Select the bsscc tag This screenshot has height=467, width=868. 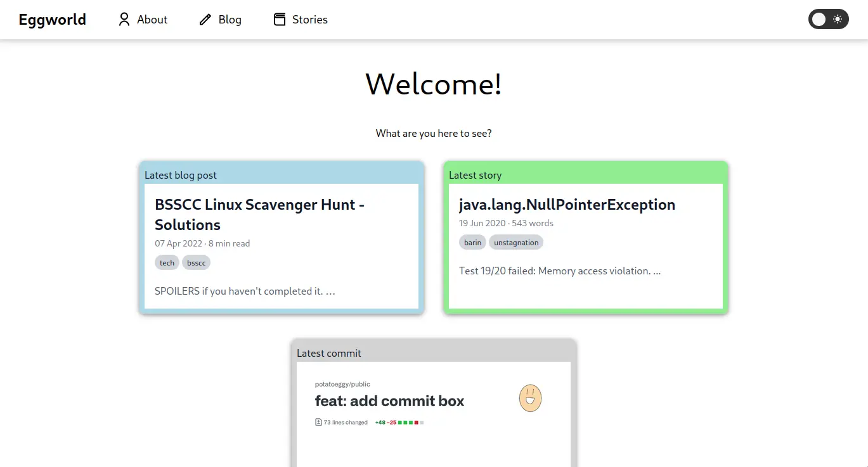pyautogui.click(x=196, y=263)
